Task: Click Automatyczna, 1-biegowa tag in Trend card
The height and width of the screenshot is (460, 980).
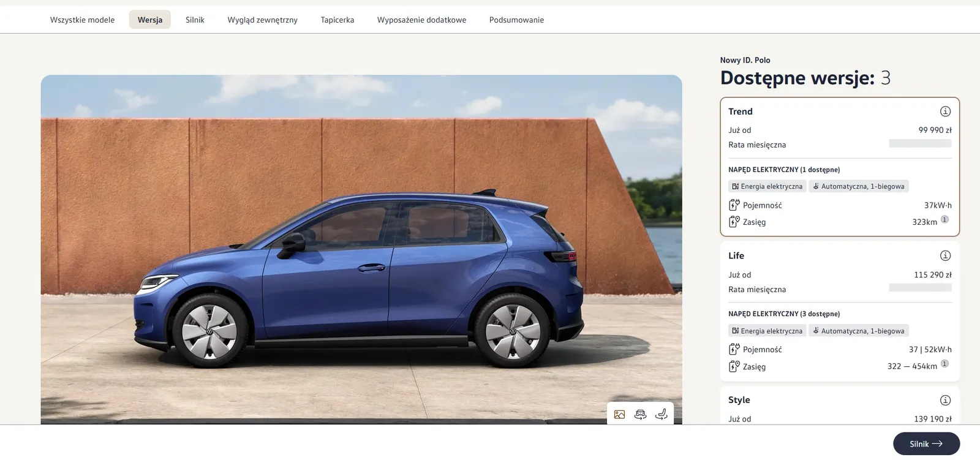Action: [x=859, y=186]
